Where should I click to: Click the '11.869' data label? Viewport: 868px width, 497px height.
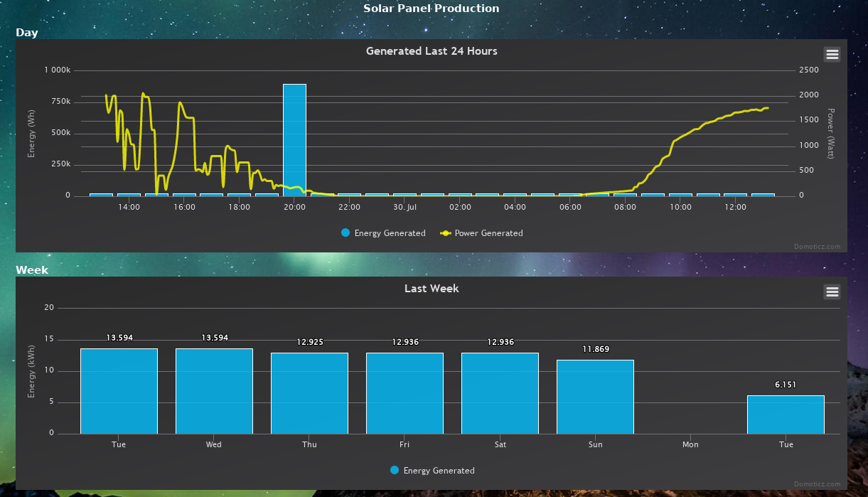(596, 349)
